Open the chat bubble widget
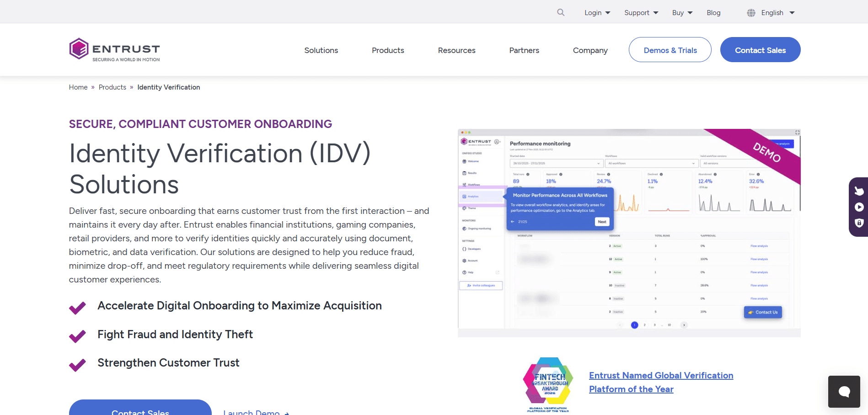The image size is (868, 415). coord(844,392)
